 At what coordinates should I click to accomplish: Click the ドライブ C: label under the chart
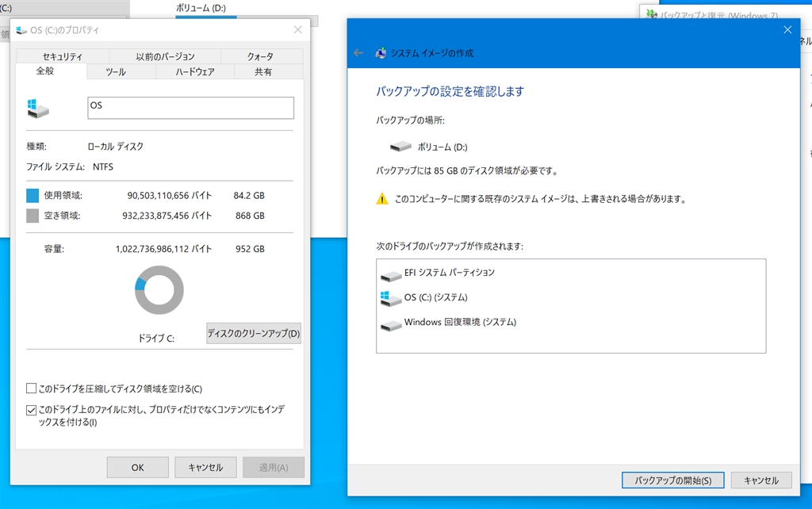[x=156, y=338]
